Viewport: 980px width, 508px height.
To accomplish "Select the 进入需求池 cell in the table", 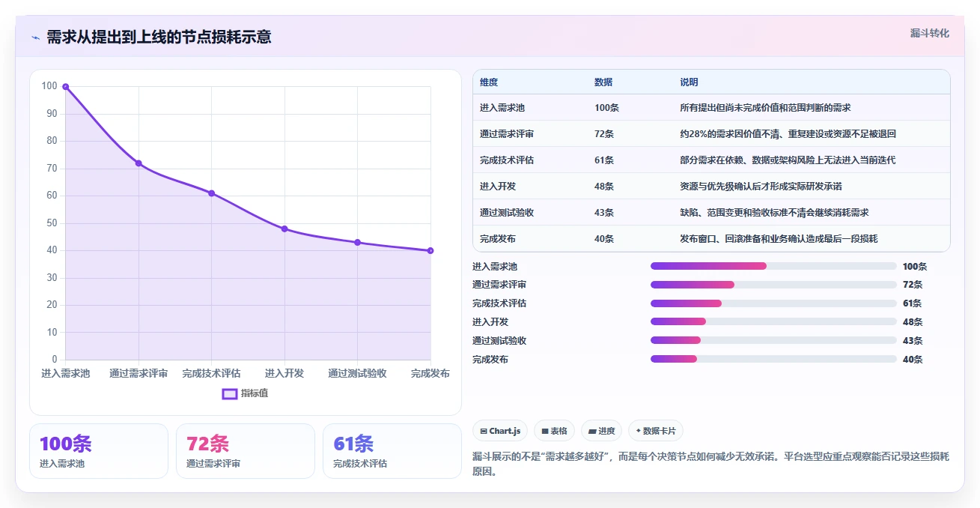I will point(502,108).
